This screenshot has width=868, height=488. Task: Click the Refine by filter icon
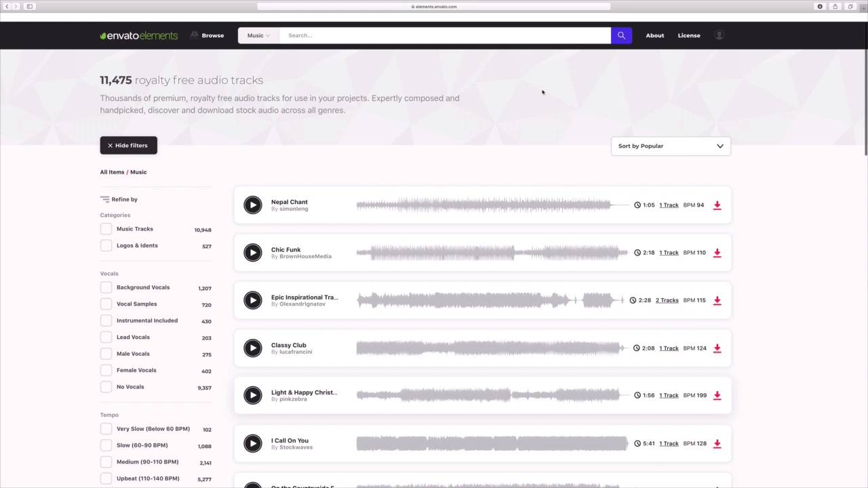[104, 199]
